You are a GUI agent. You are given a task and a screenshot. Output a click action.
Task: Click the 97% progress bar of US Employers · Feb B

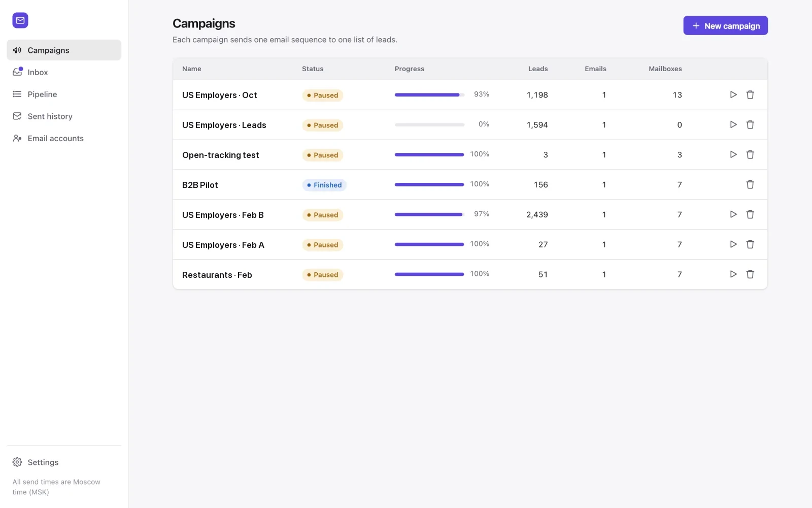pyautogui.click(x=429, y=214)
